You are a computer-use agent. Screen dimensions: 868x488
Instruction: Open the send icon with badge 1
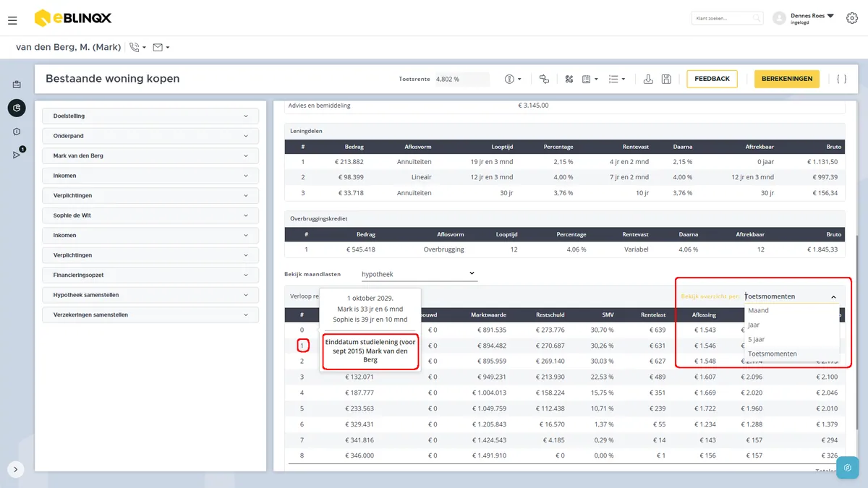click(17, 154)
